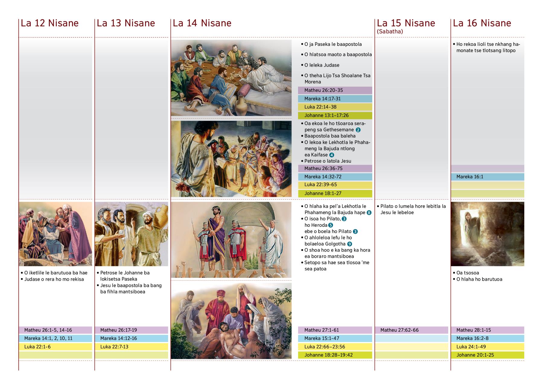Select the La 12 Nisane heading
This screenshot has height=392, width=543.
(50, 23)
